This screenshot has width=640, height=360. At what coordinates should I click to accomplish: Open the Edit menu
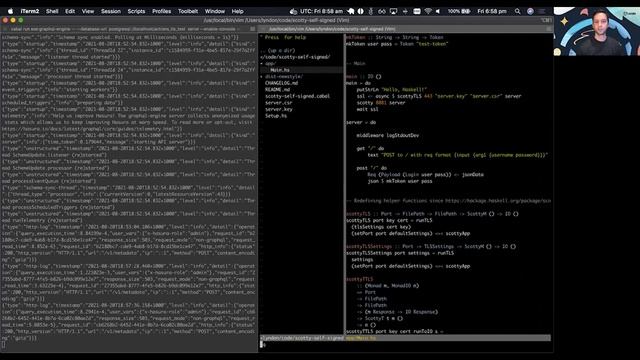point(70,11)
